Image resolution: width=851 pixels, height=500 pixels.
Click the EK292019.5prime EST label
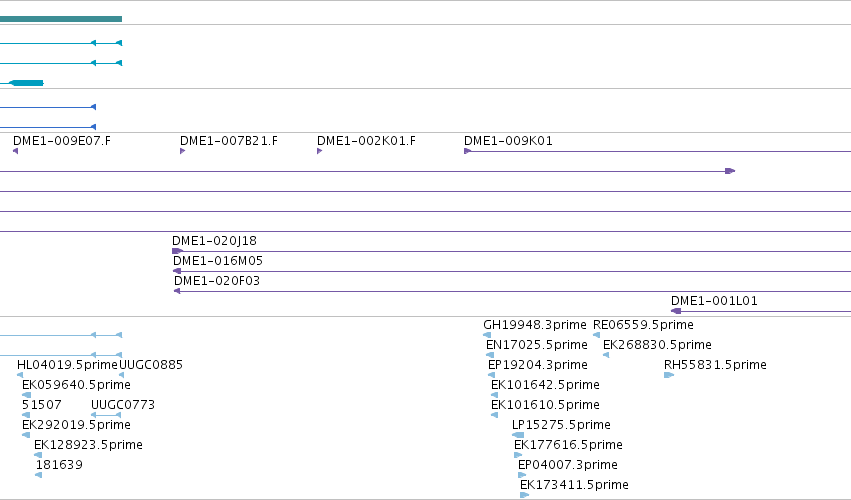(77, 425)
